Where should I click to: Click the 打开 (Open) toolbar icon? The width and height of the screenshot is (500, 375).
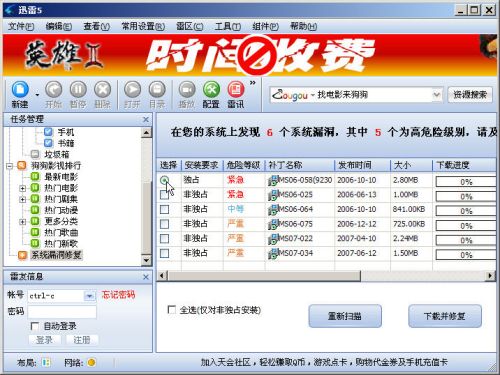[132, 89]
